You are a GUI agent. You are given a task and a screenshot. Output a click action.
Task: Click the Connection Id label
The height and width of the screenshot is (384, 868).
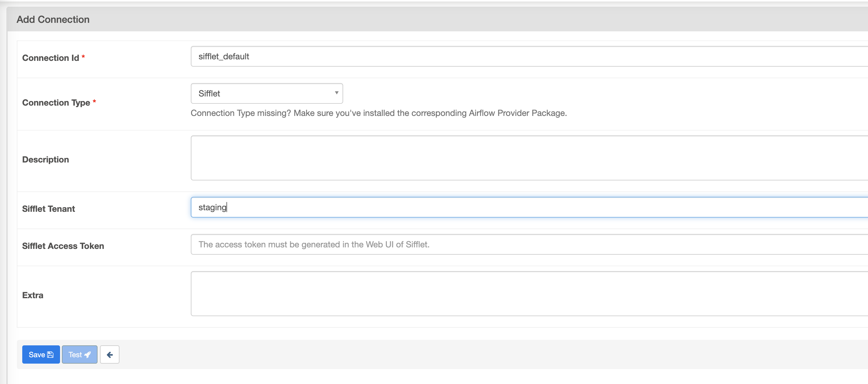coord(51,58)
